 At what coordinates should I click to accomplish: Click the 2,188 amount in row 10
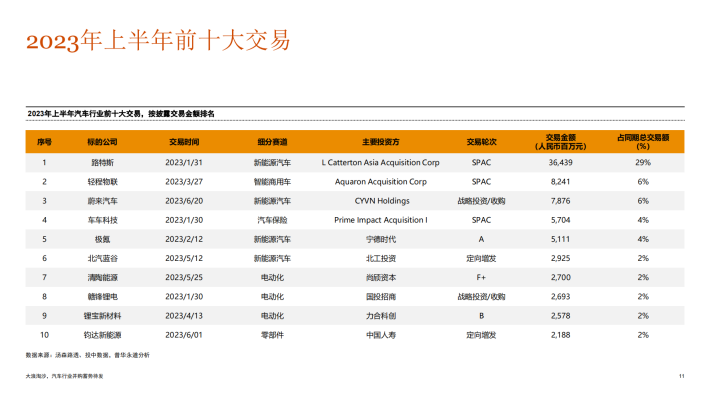561,335
